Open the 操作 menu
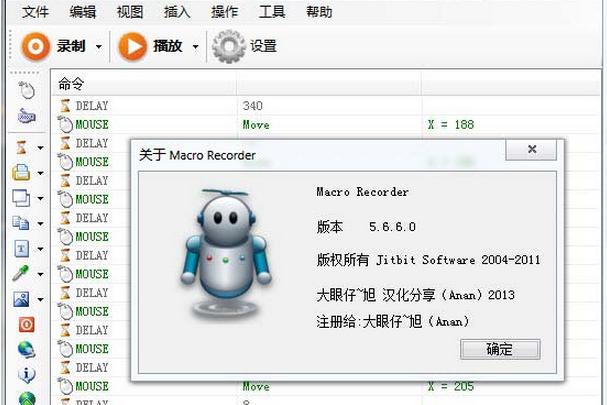607x405 pixels. coord(224,12)
